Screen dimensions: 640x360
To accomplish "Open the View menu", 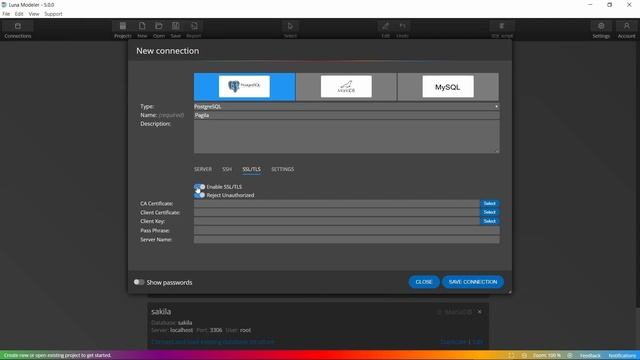I will (34, 14).
